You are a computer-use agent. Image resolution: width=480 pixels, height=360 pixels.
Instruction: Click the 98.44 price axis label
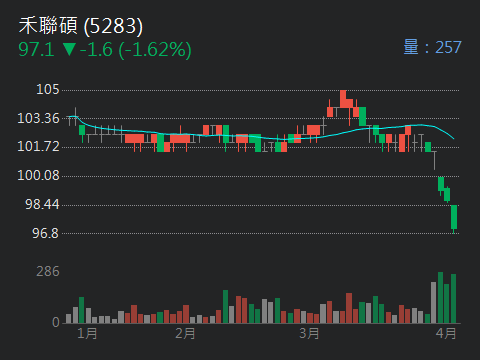pyautogui.click(x=42, y=204)
